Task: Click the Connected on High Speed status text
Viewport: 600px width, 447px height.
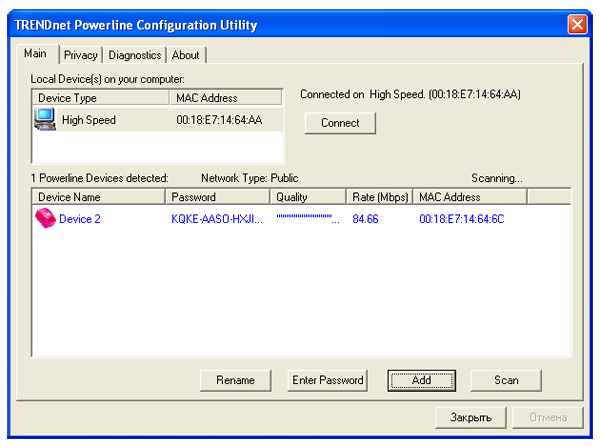Action: click(x=410, y=94)
